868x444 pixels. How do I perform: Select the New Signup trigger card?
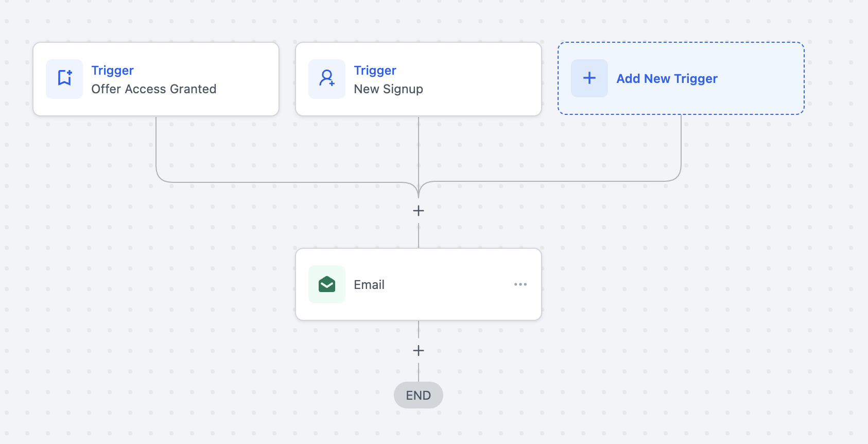pos(419,79)
